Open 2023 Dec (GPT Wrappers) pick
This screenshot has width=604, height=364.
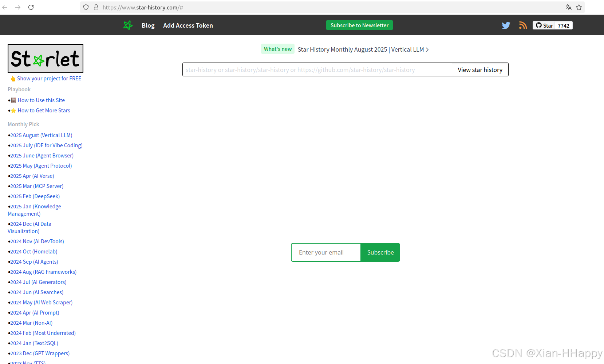click(x=40, y=353)
